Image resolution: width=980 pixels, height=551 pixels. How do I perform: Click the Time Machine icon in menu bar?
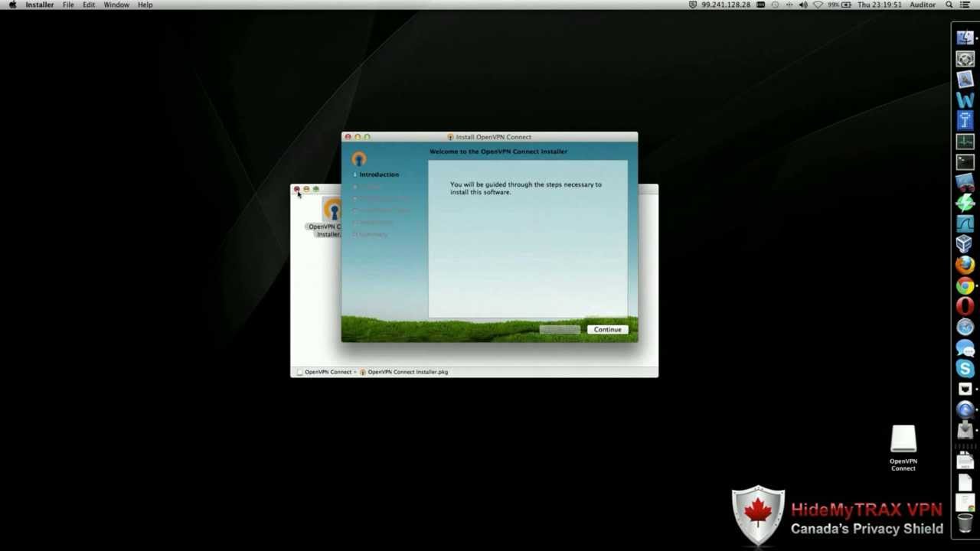coord(775,5)
